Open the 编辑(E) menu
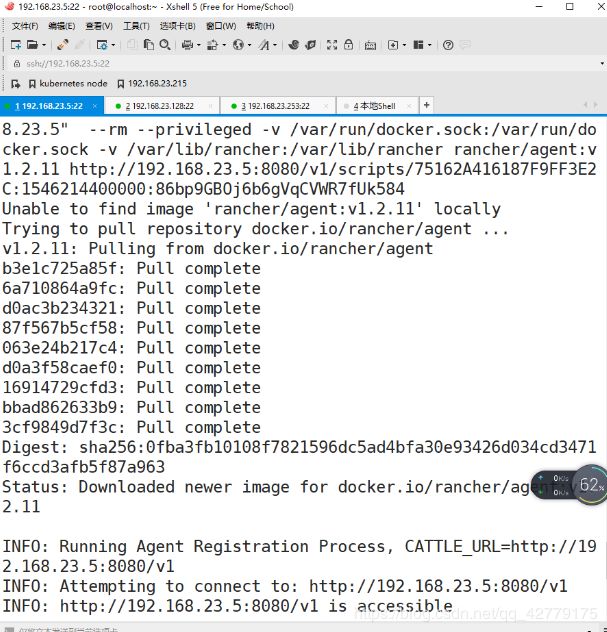Screen dimensions: 607x632 pos(62,26)
